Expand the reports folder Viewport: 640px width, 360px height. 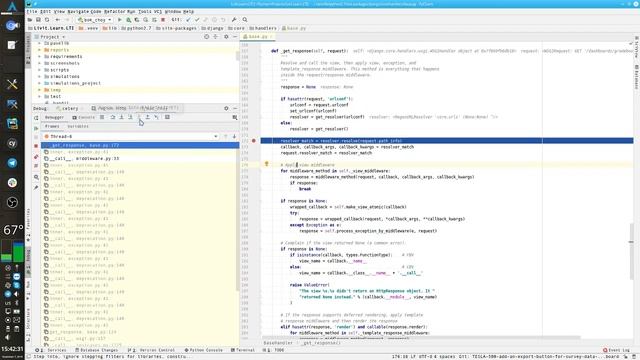tap(40, 50)
